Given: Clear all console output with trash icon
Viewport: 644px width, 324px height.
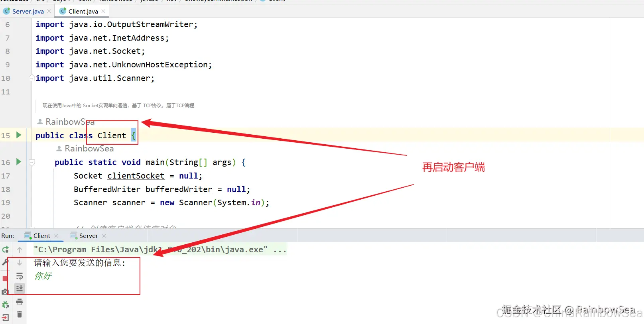Looking at the screenshot, I should (x=20, y=315).
